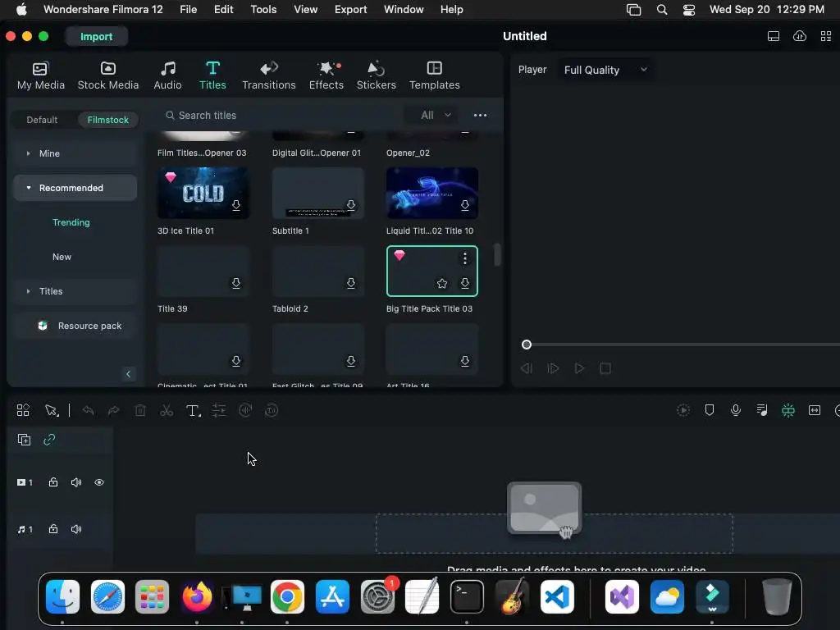Click the play frame forward button
Viewport: 840px width, 630px height.
click(x=553, y=368)
